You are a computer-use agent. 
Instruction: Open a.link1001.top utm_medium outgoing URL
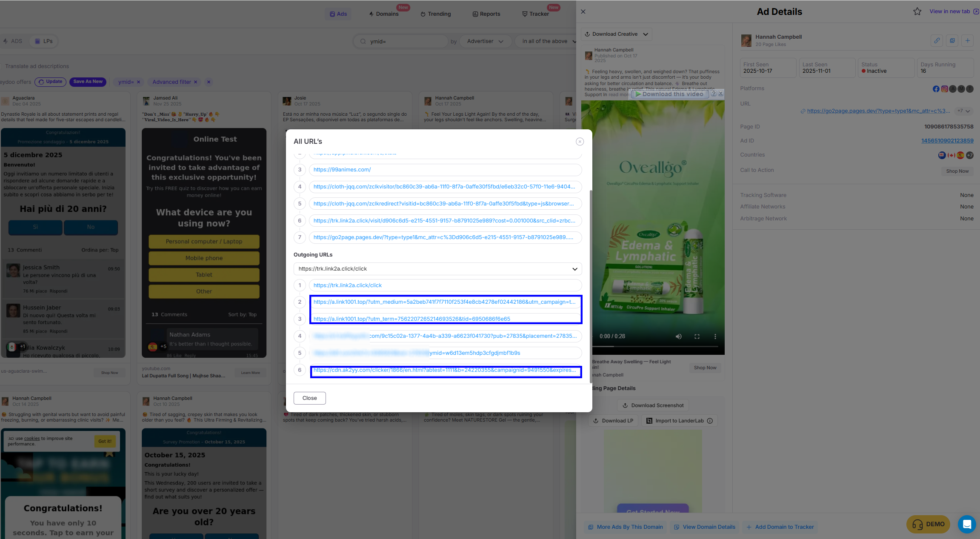point(445,302)
